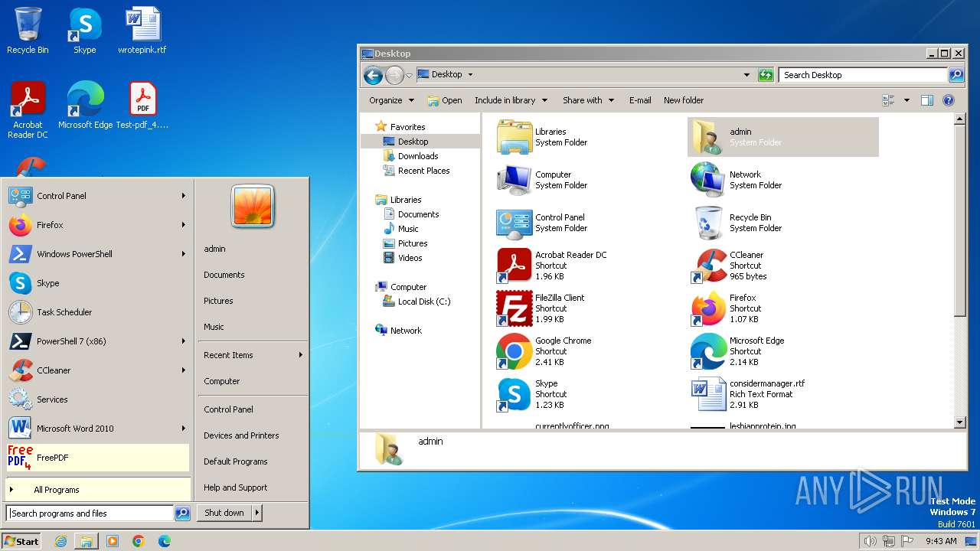
Task: Click the Search programs and files box
Action: (x=90, y=514)
